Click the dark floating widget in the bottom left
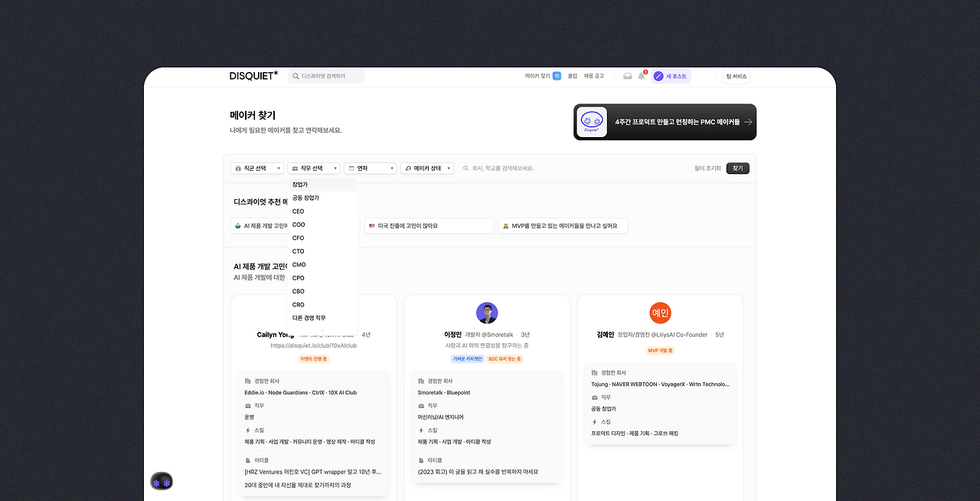The height and width of the screenshot is (501, 980). point(162,483)
